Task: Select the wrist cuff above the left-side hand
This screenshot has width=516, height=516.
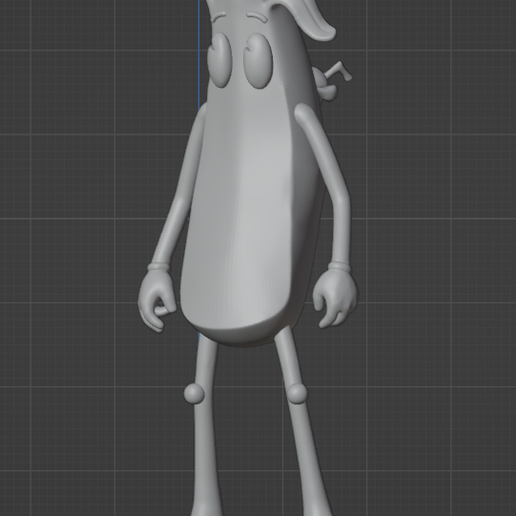Action: 158,267
